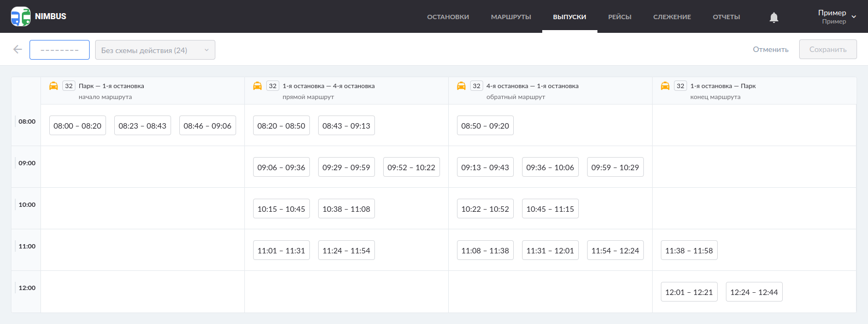This screenshot has height=324, width=868.
Task: Go back using the left arrow
Action: [x=17, y=50]
